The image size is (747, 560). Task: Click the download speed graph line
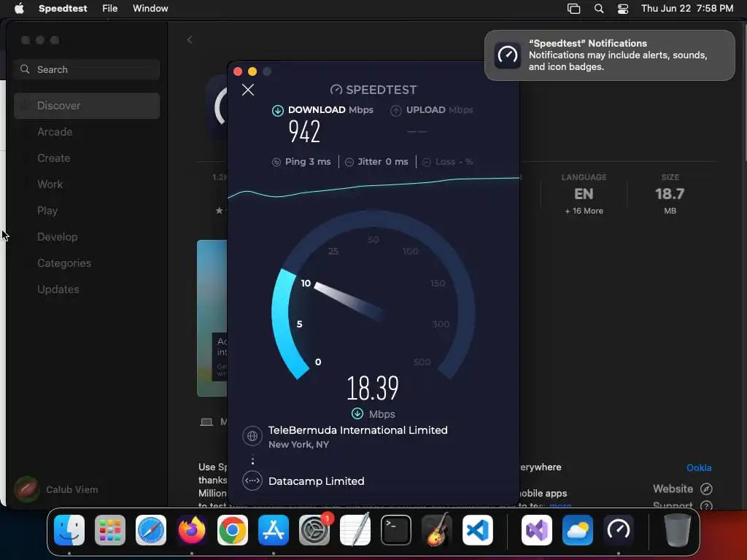point(373,186)
